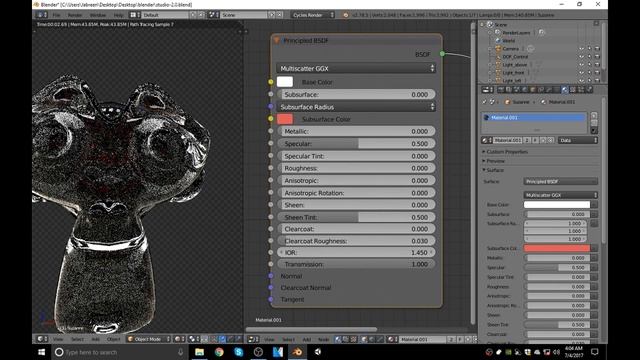Open the Info editor type selector
The height and width of the screenshot is (360, 640).
(x=41, y=15)
